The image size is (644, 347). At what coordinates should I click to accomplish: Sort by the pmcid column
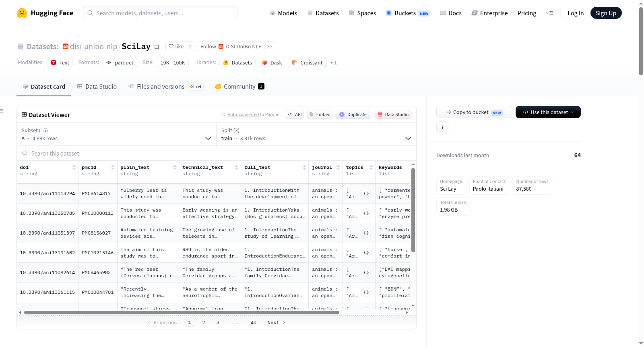click(x=113, y=167)
